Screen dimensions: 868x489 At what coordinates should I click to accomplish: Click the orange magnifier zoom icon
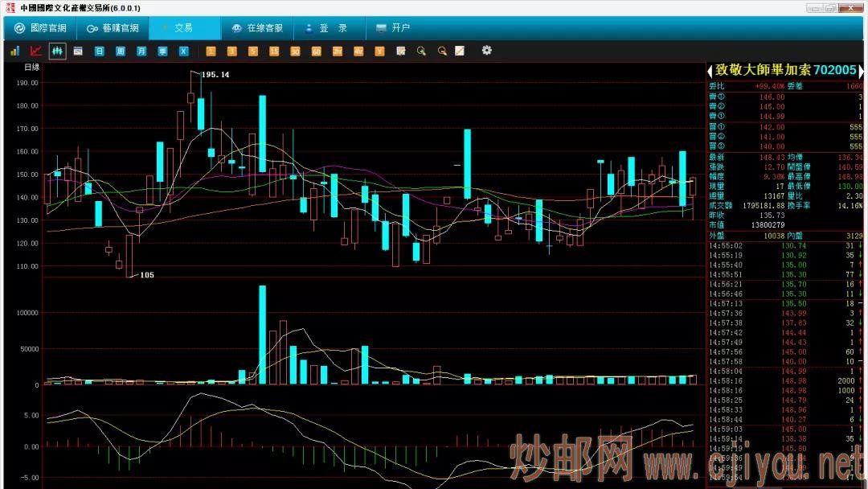point(442,51)
